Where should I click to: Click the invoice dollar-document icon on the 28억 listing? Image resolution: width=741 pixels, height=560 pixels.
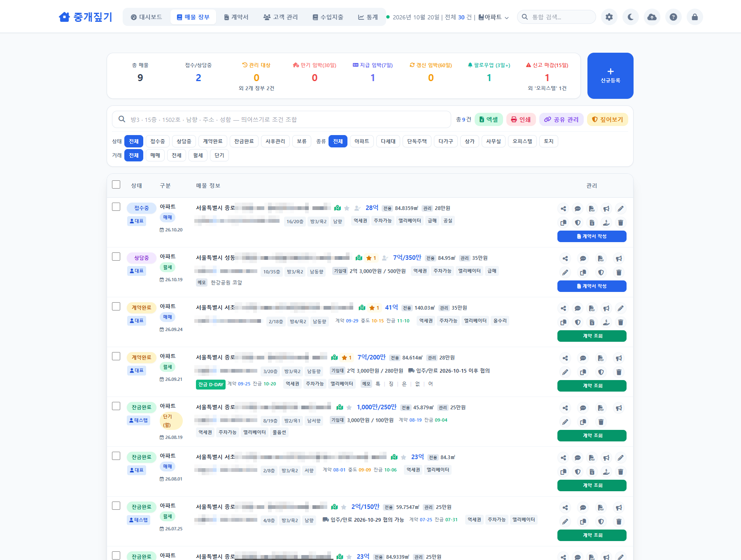[x=592, y=223]
